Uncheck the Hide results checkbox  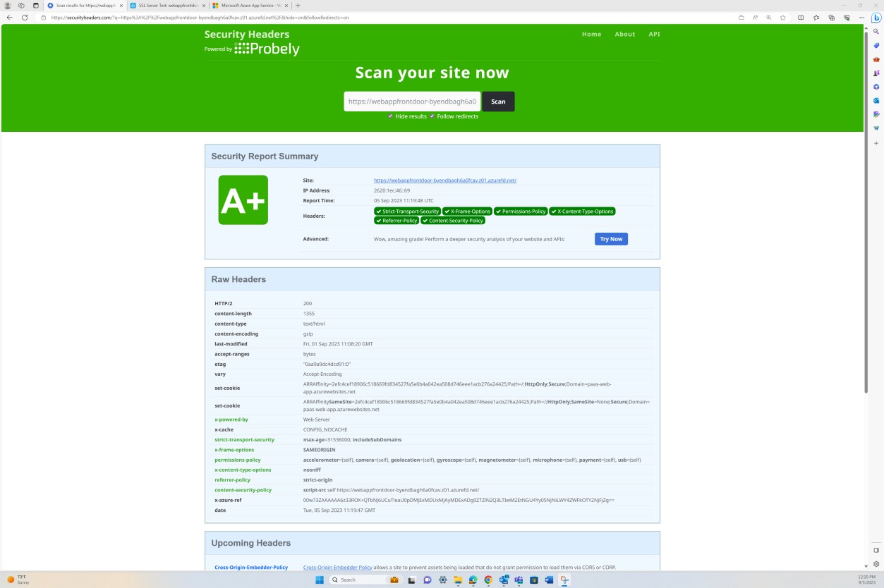(390, 116)
